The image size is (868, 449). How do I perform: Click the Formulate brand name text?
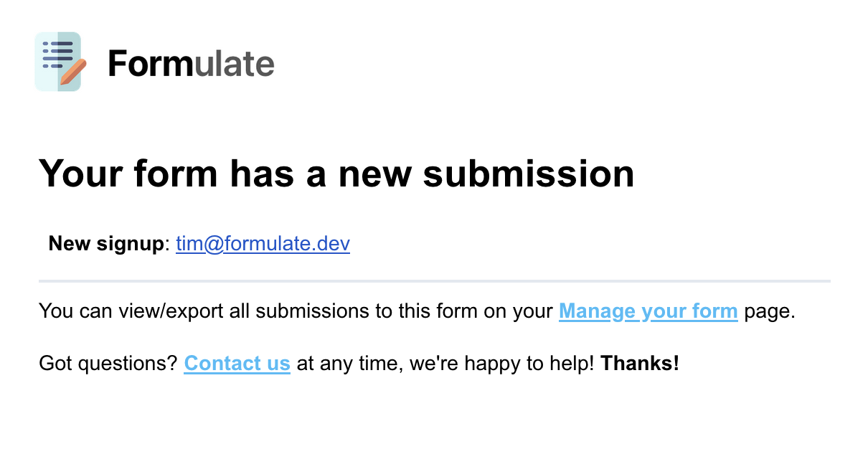191,64
